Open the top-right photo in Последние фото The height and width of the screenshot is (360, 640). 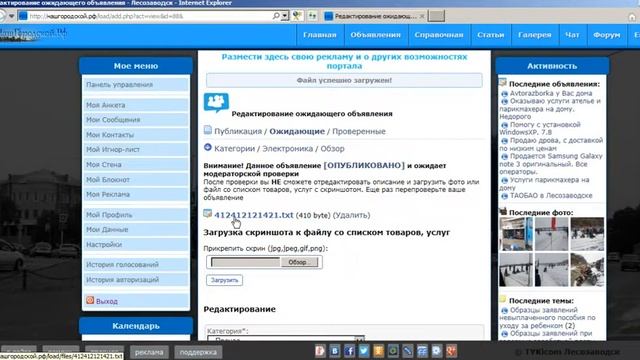tap(587, 234)
